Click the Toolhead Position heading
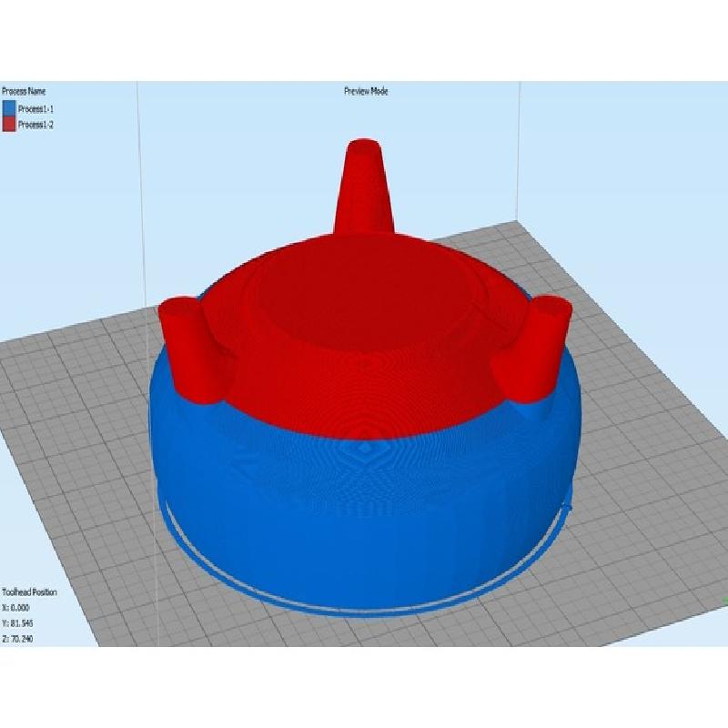 (x=30, y=592)
